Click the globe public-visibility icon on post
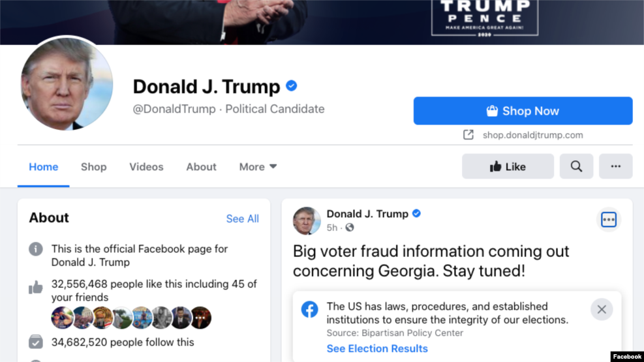644x362 pixels. click(350, 228)
